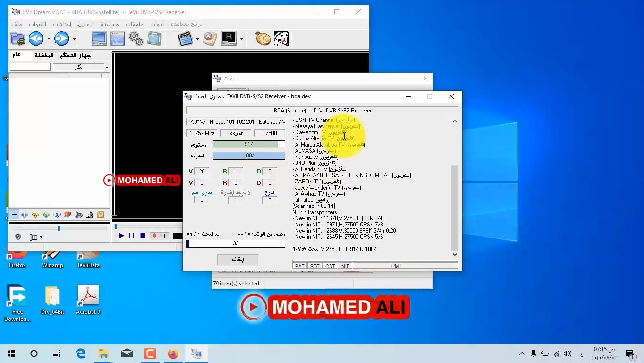Expand dropdown arrow beside R monitor icon
644x363 pixels.
[241, 39]
